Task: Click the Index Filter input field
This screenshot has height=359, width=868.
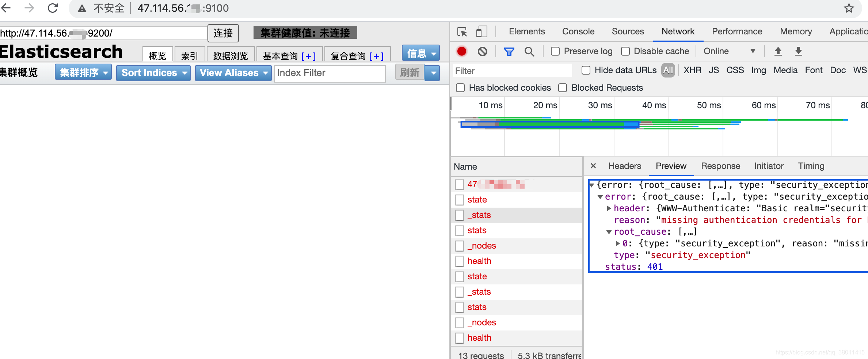Action: (x=330, y=73)
